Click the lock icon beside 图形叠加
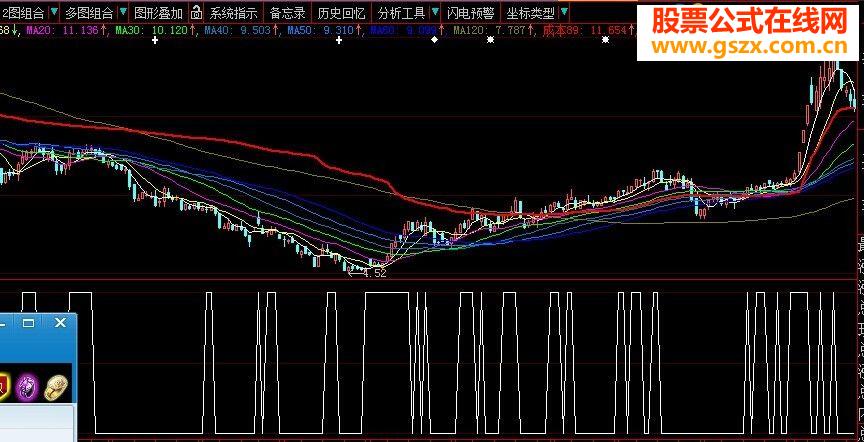The image size is (864, 442). coord(196,12)
